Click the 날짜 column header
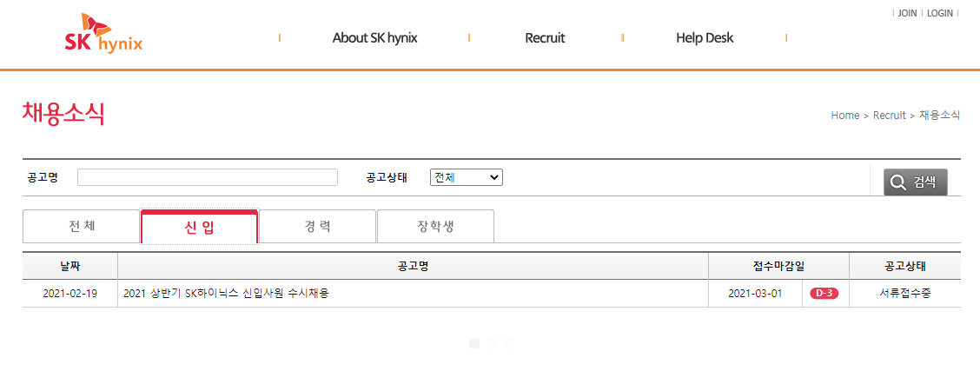 click(70, 266)
